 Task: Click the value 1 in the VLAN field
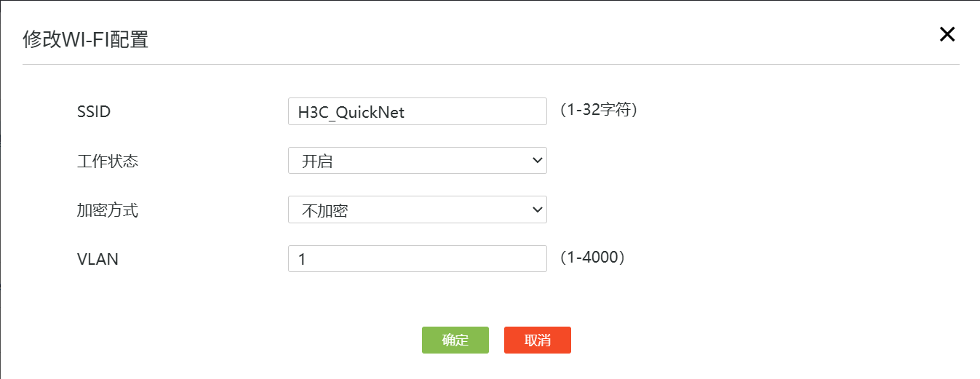(x=302, y=259)
